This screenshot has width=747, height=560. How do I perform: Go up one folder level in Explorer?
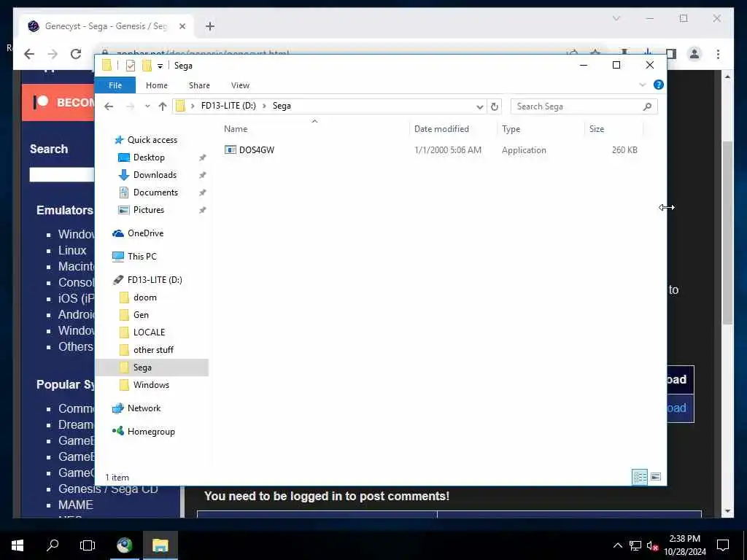tap(163, 106)
